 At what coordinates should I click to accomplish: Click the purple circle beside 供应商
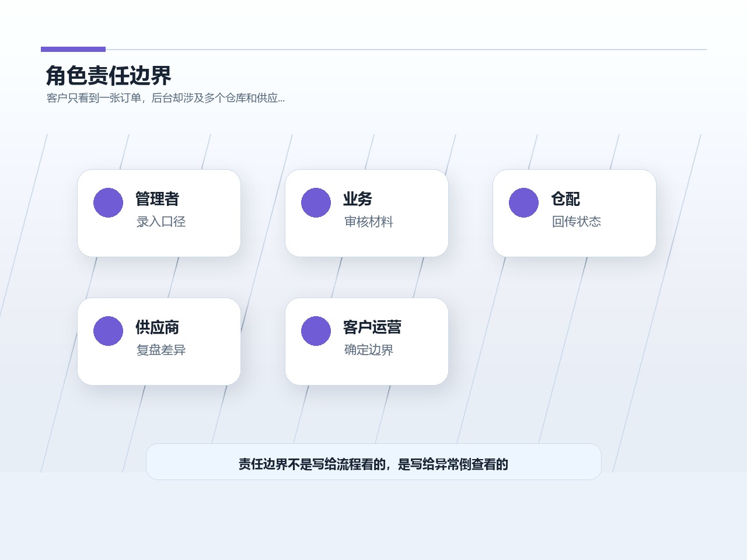point(108,331)
